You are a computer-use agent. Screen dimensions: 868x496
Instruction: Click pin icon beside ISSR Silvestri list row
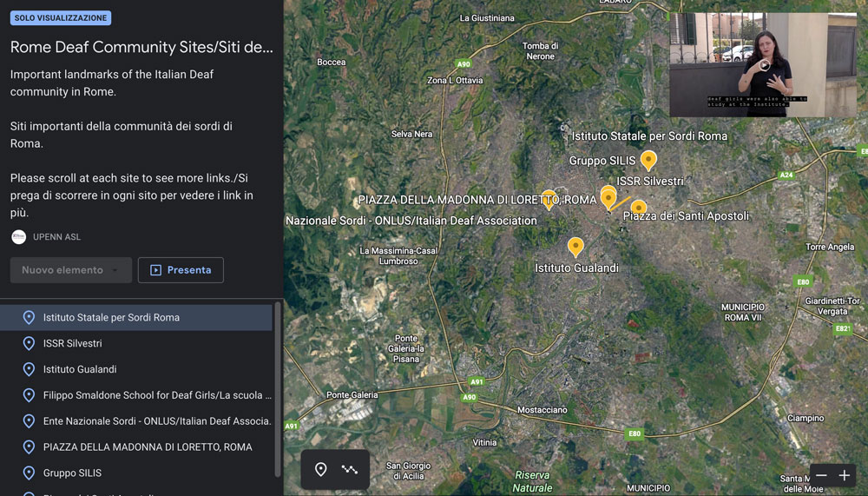tap(29, 344)
